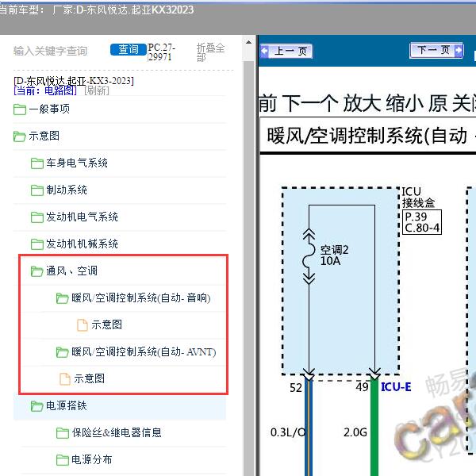Click the 当前：电路图 link

coord(45,90)
